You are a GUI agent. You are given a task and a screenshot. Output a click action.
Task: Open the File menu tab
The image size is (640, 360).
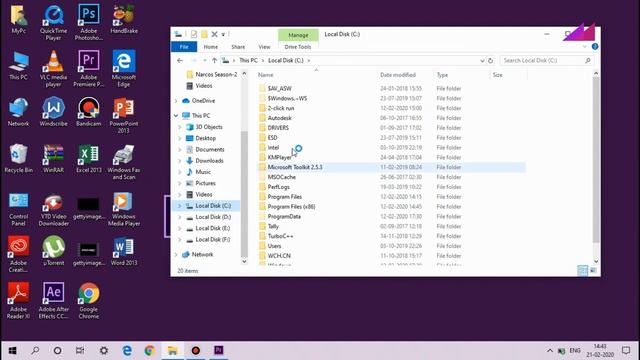[184, 47]
